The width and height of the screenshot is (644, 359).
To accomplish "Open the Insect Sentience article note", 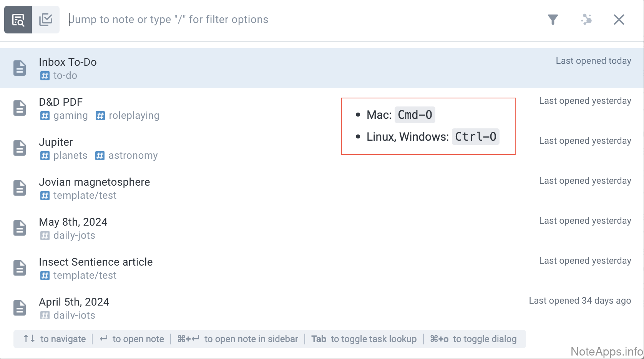I will pyautogui.click(x=96, y=262).
